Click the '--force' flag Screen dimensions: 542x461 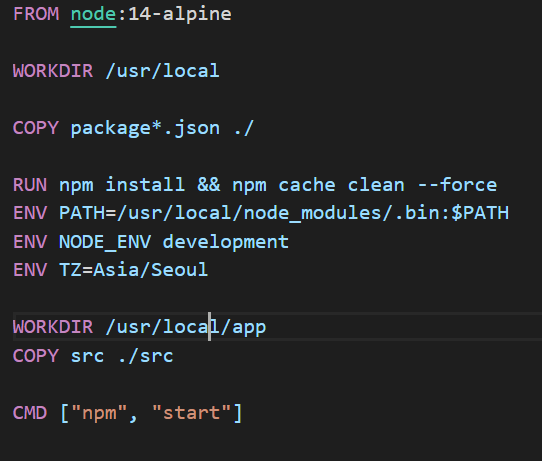pos(457,185)
